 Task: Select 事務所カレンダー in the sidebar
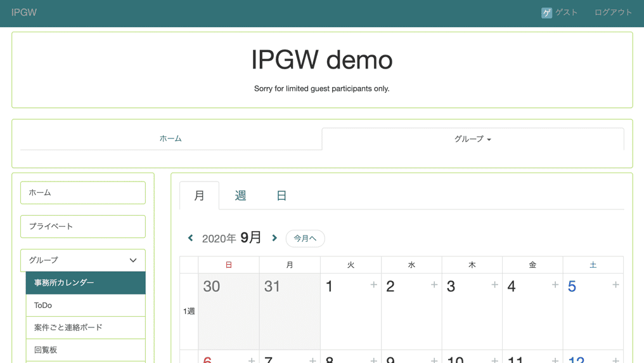(x=86, y=283)
